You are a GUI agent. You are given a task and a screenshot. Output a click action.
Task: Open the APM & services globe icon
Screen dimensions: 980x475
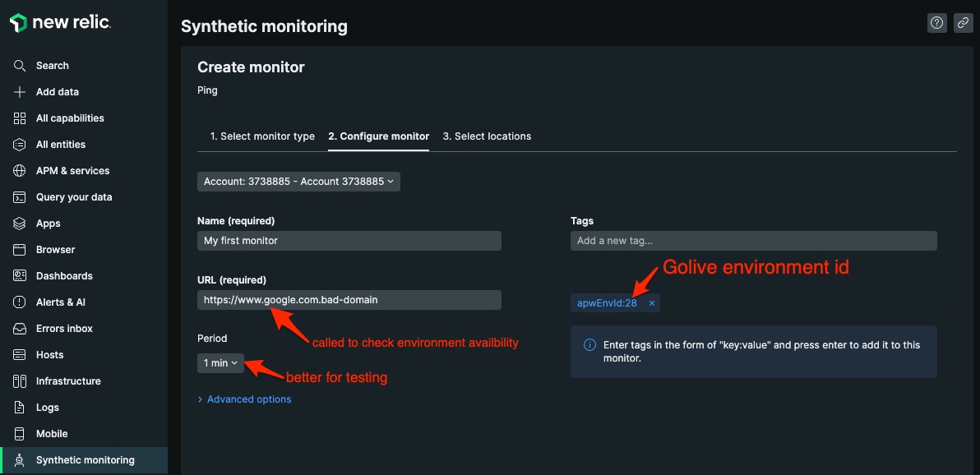[20, 171]
